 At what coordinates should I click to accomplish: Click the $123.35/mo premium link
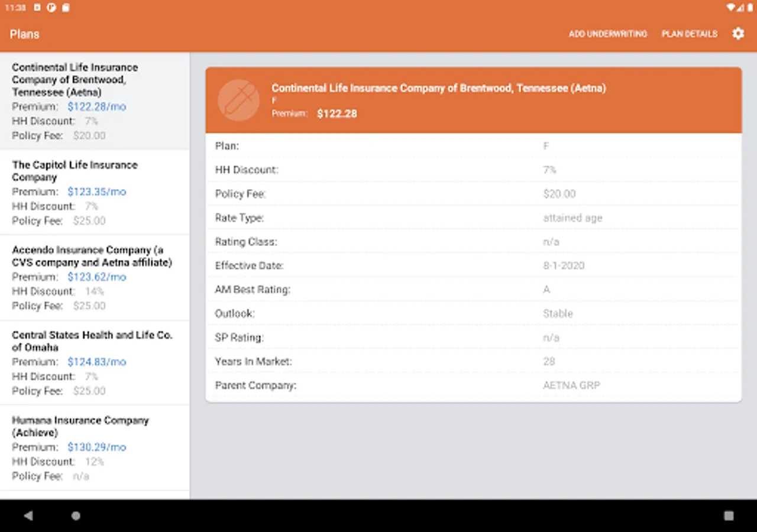[x=97, y=192]
